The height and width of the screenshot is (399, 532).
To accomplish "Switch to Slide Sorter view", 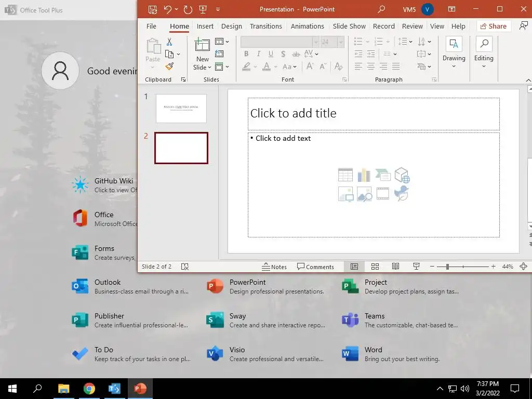I will [375, 267].
